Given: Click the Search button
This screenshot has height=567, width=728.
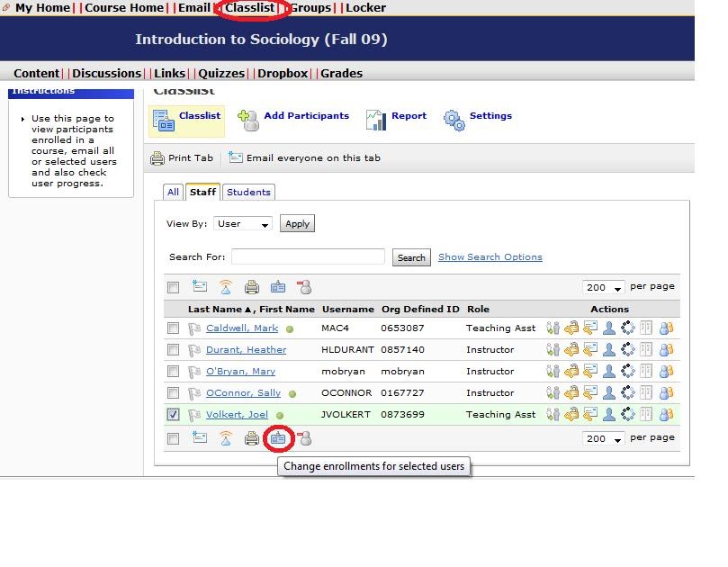Looking at the screenshot, I should coord(411,257).
